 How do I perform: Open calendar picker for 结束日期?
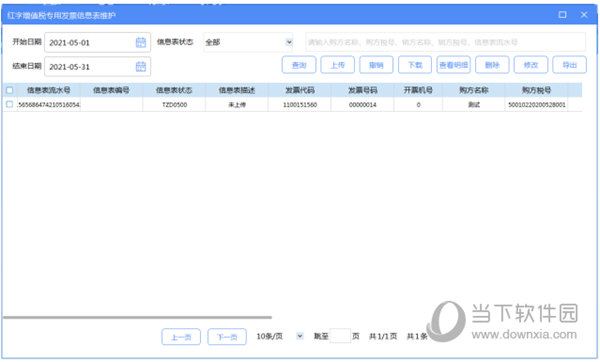(x=141, y=67)
